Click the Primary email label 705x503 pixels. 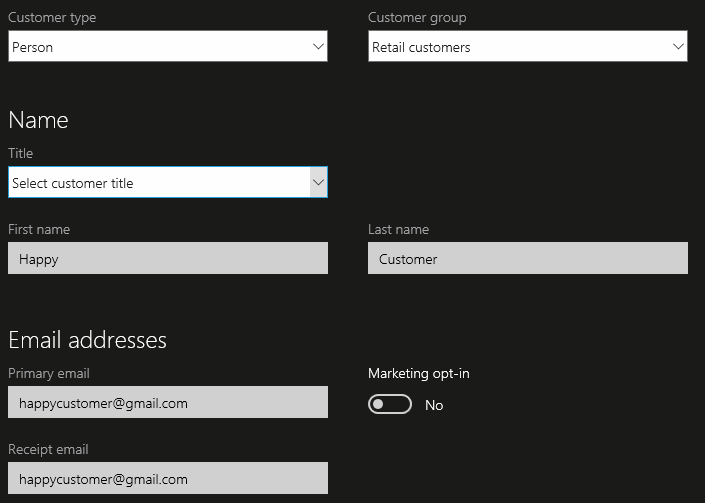coord(49,374)
